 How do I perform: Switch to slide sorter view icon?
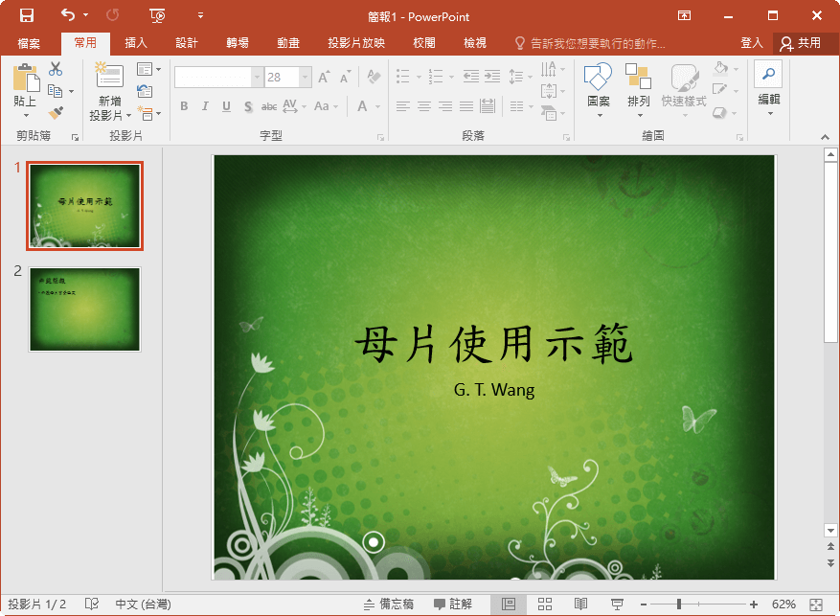coord(544,605)
